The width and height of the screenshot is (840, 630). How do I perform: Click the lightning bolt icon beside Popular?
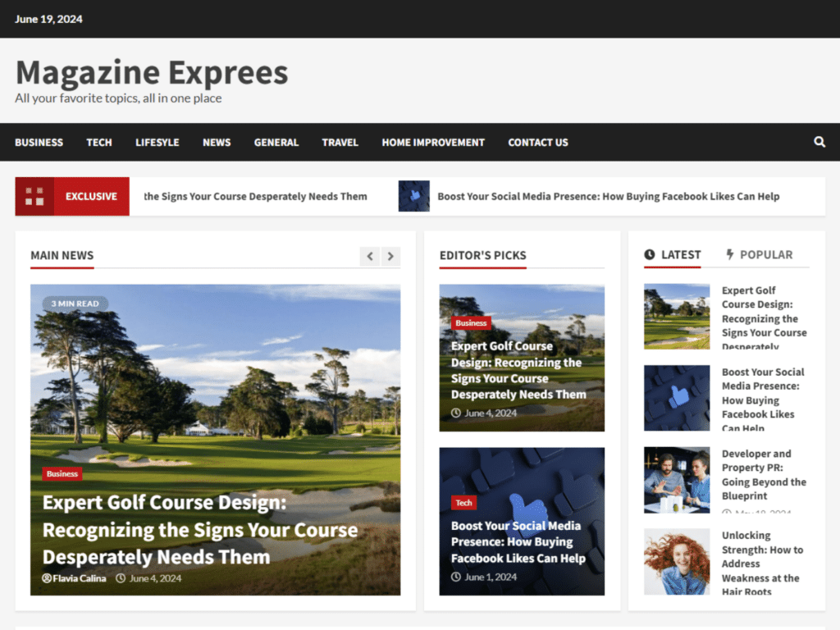729,254
